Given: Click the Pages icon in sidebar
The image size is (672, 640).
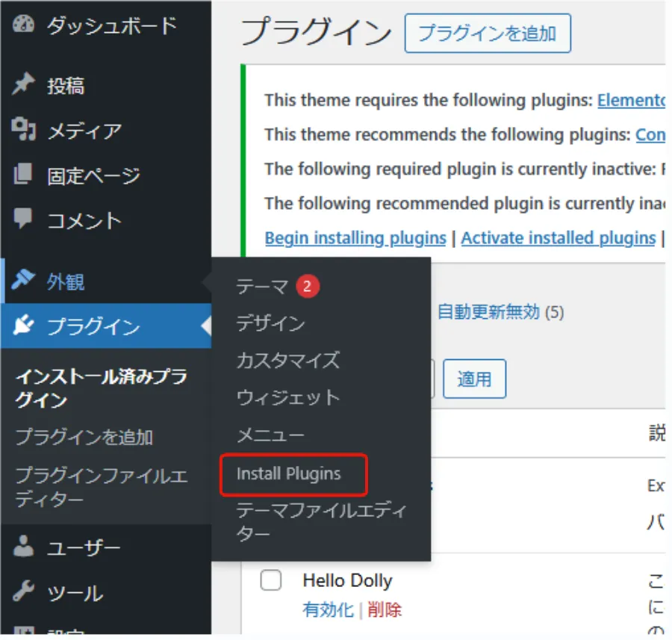Looking at the screenshot, I should click(x=24, y=176).
